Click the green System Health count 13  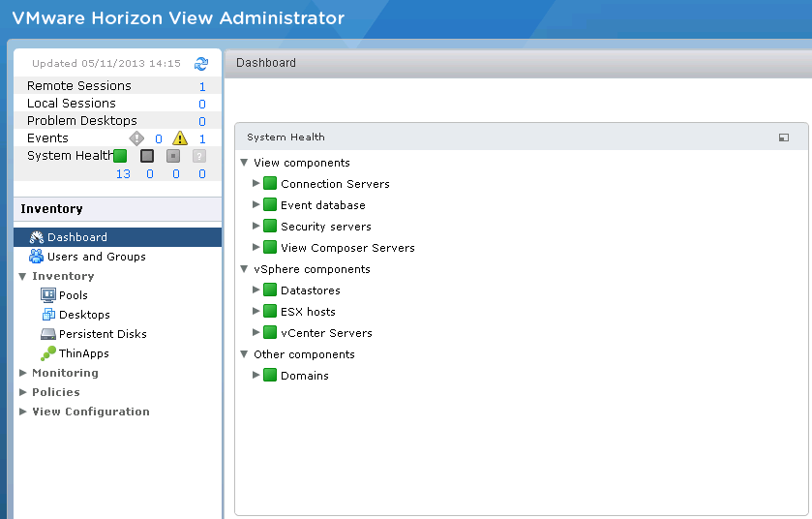tap(123, 174)
